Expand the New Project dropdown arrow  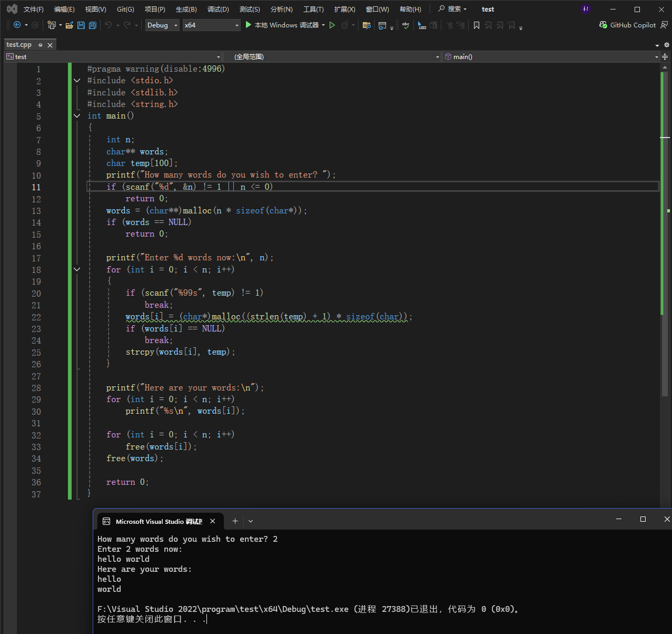61,25
